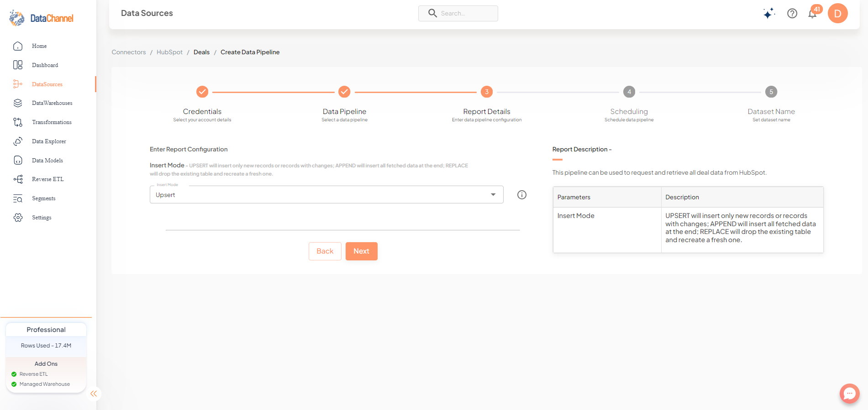Open the Home icon in sidebar
The width and height of the screenshot is (868, 410).
(18, 46)
